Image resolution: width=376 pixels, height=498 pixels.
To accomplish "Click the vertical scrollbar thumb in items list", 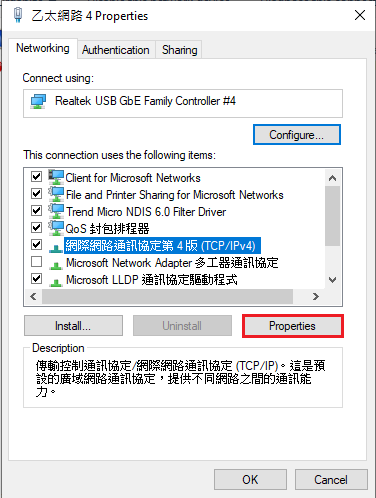I will [x=332, y=216].
